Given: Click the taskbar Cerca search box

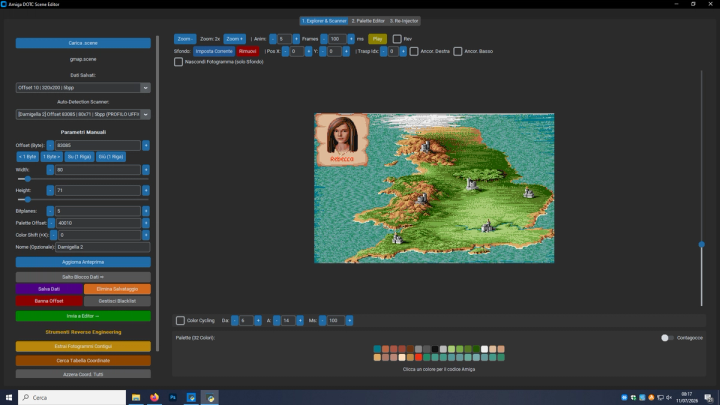Looking at the screenshot, I should pyautogui.click(x=72, y=397).
